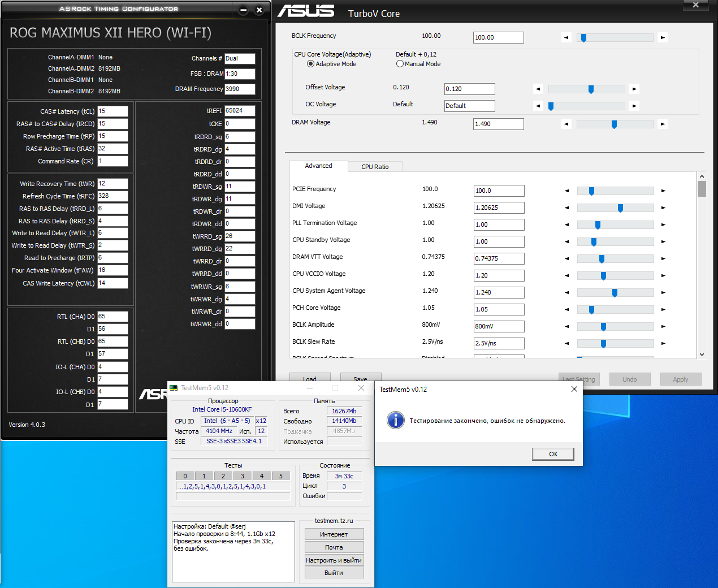The width and height of the screenshot is (718, 588).
Task: Click the Offset Voltage input box
Action: [470, 89]
